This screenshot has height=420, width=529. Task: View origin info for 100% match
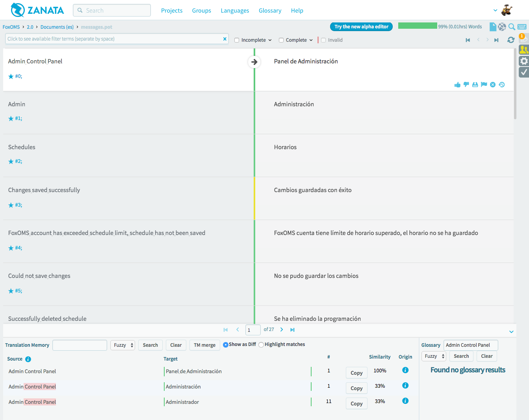coord(405,370)
